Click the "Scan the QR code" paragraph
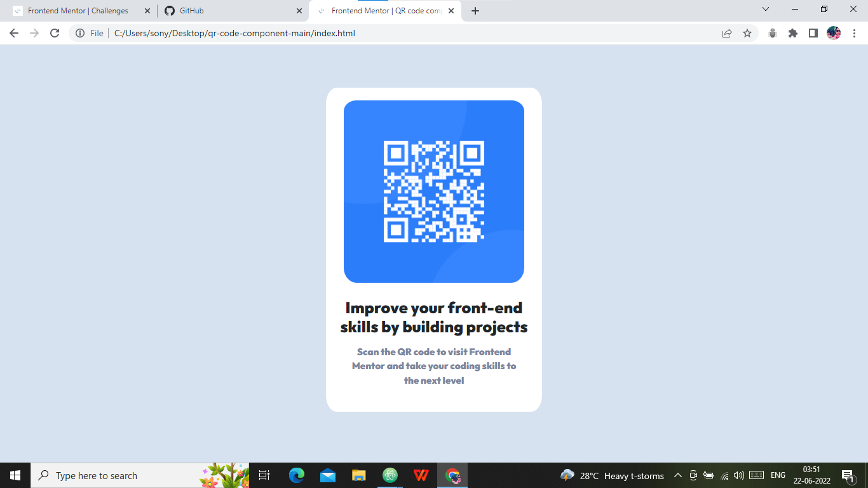868x488 pixels. pyautogui.click(x=434, y=366)
